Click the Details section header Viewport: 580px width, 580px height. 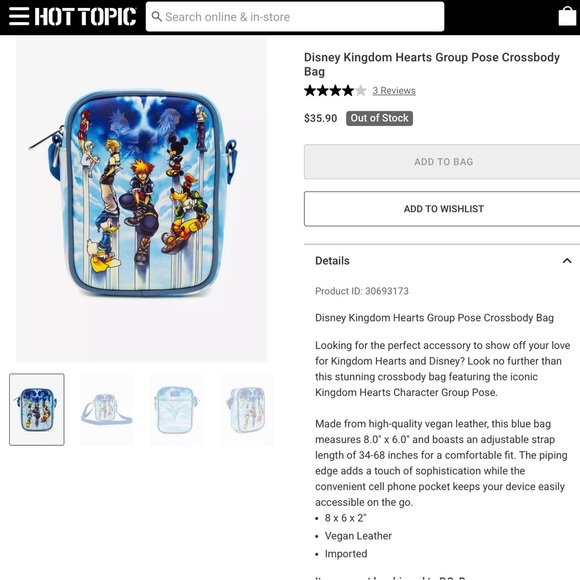point(443,261)
